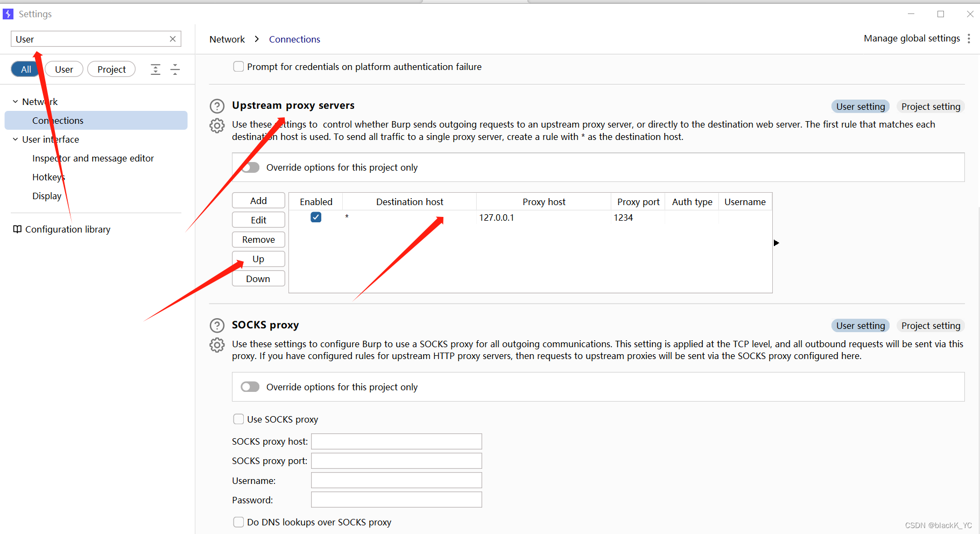This screenshot has width=980, height=534.
Task: Uncheck the Enabled box for 127.0.0.1 rule
Action: point(316,217)
